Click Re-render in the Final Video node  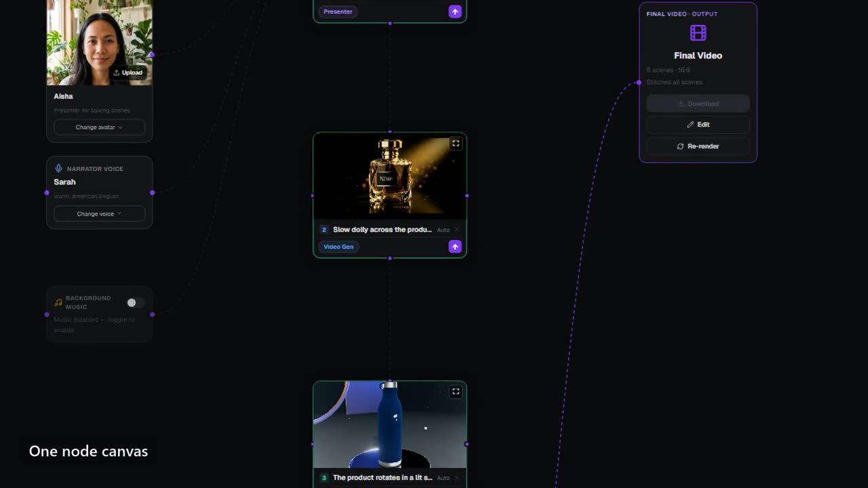point(698,146)
